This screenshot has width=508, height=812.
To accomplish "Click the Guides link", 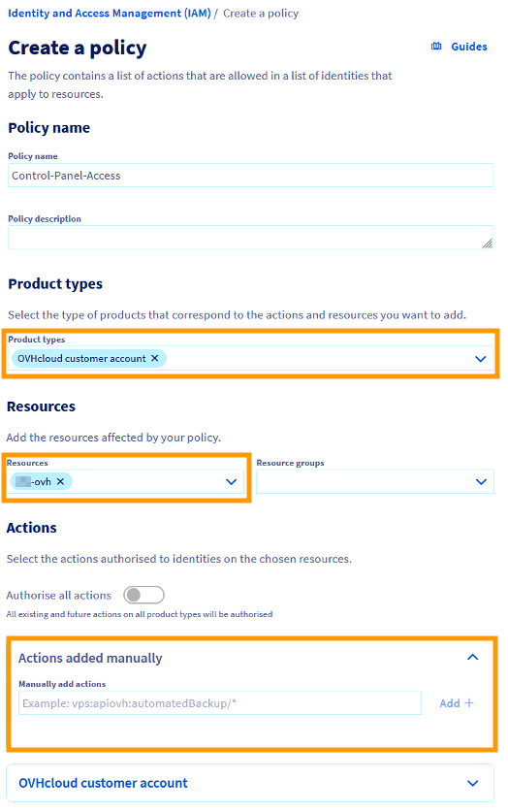I will tap(469, 47).
